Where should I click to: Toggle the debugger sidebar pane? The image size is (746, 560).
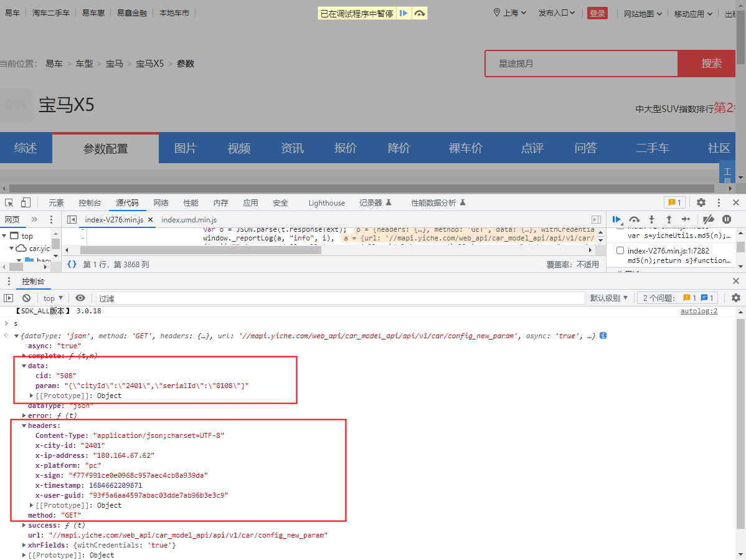click(596, 219)
